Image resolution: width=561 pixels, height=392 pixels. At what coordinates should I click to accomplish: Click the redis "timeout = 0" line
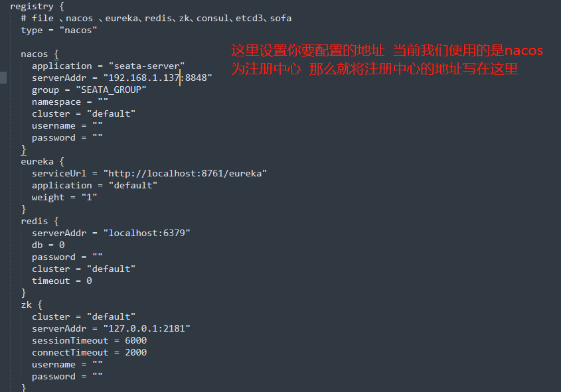coord(62,281)
